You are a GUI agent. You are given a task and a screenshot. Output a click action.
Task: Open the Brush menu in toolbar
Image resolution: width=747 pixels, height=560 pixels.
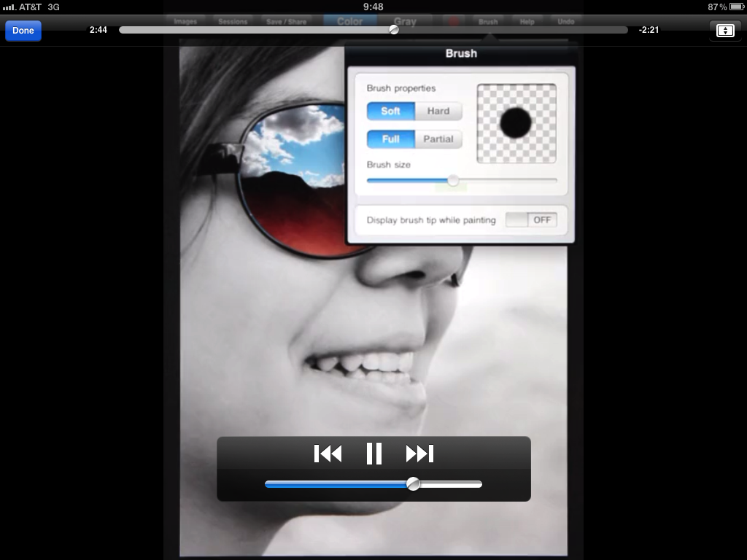coord(488,22)
